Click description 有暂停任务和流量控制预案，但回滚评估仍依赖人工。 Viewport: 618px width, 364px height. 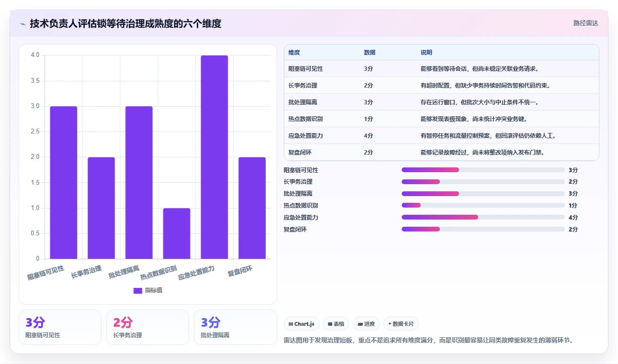click(489, 136)
